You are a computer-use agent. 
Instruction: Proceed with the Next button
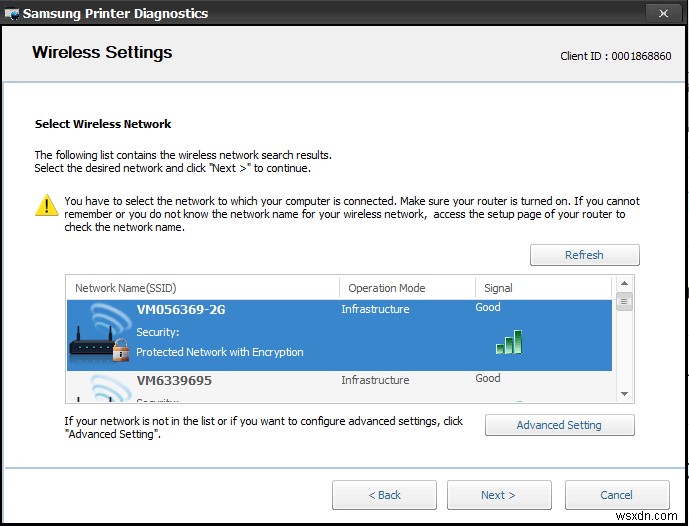click(498, 495)
